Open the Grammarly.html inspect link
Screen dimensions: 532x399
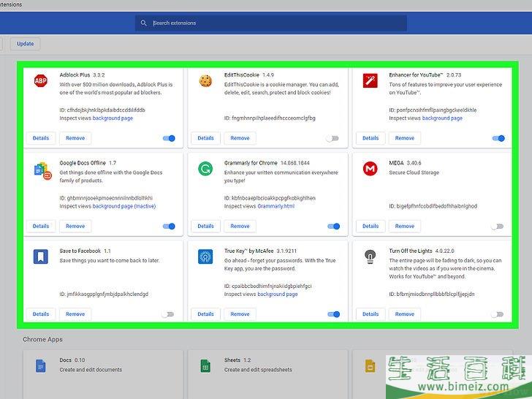click(275, 206)
